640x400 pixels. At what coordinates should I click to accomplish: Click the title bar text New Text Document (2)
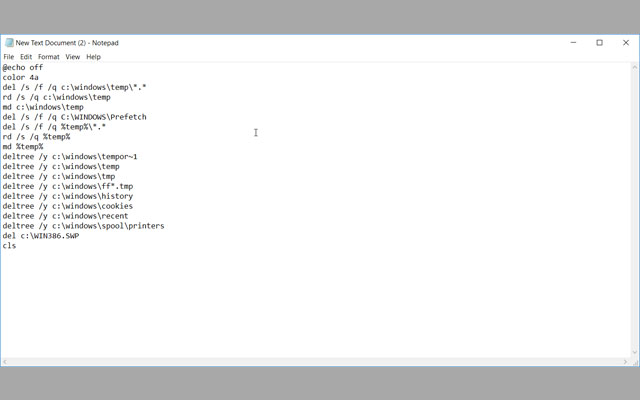click(51, 43)
